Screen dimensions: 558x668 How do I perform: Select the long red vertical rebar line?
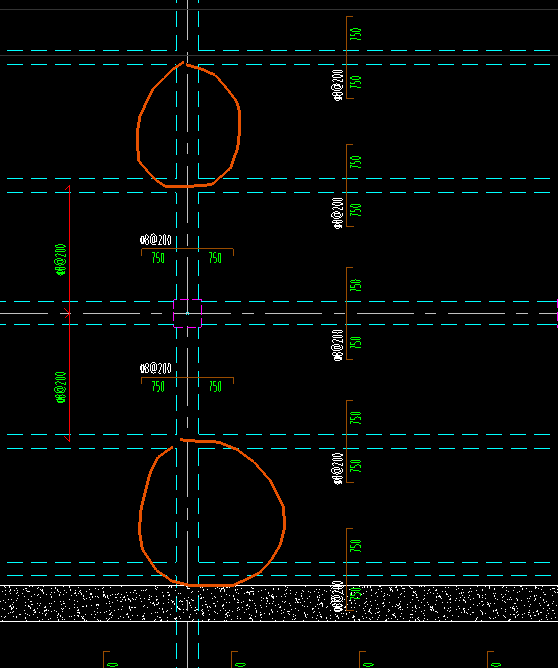69,313
